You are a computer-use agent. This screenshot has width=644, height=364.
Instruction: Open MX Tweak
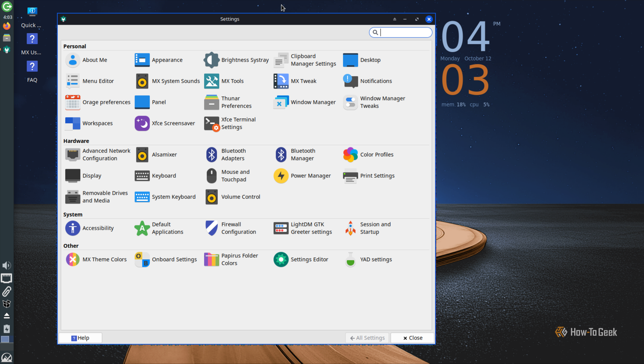click(295, 81)
